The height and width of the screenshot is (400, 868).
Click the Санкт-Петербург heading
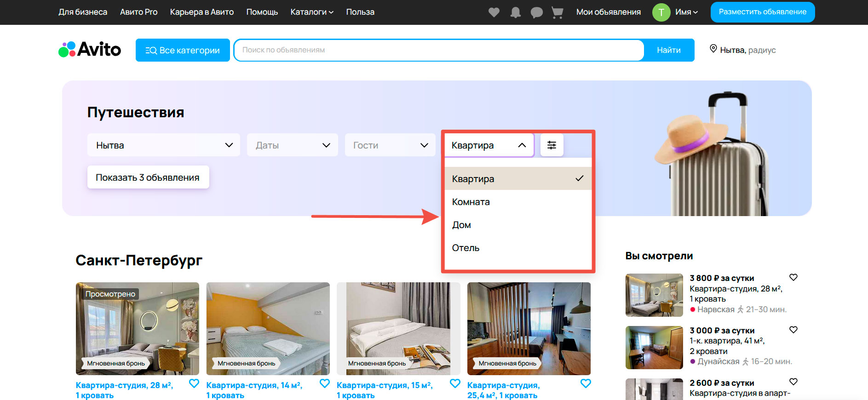pyautogui.click(x=139, y=261)
